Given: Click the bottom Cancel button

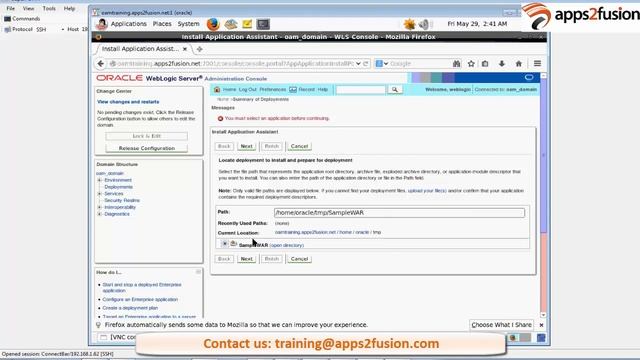Looking at the screenshot, I should coord(299,259).
